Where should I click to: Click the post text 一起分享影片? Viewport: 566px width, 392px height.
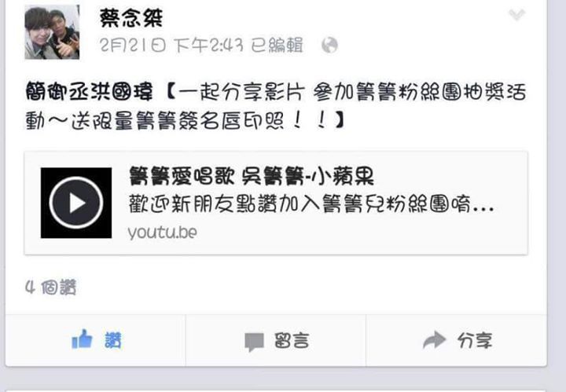pos(241,91)
